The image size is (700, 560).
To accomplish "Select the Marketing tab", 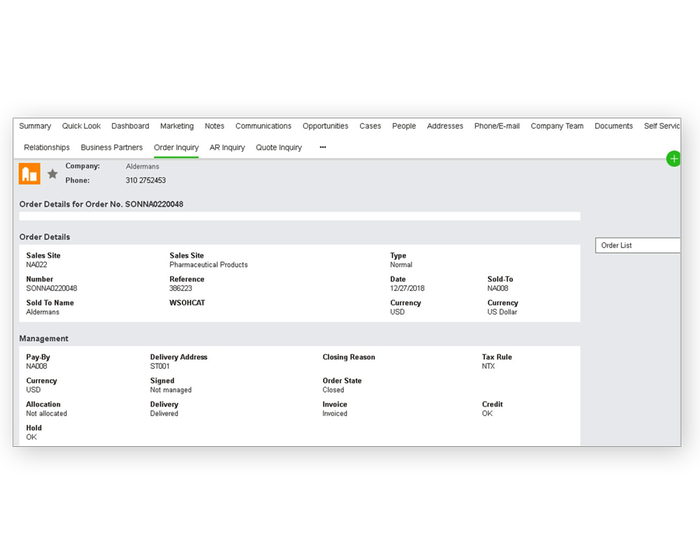I will tap(177, 126).
